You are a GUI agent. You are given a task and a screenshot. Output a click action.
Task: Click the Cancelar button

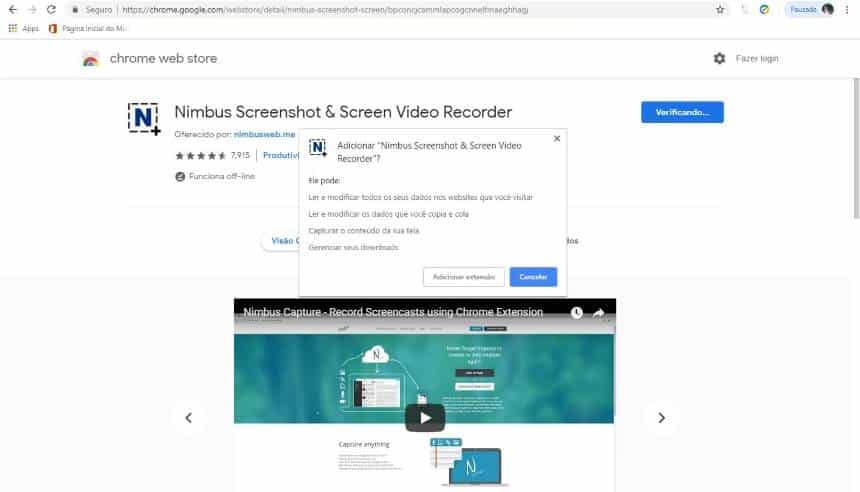coord(533,277)
